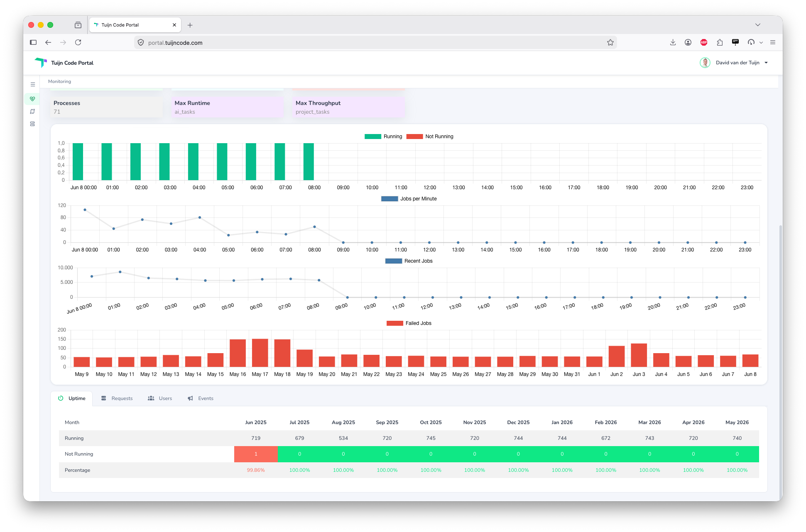Open the browser extensions puzzle icon
Image resolution: width=806 pixels, height=532 pixels.
720,42
